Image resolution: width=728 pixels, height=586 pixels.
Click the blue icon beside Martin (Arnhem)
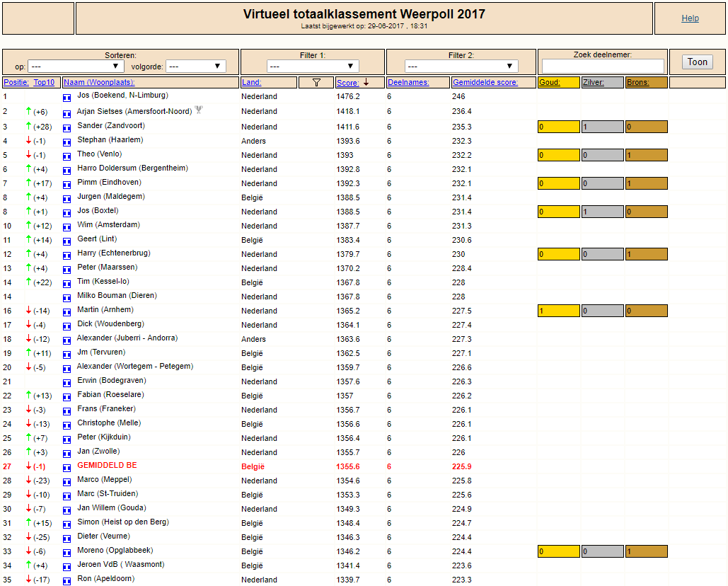point(67,312)
